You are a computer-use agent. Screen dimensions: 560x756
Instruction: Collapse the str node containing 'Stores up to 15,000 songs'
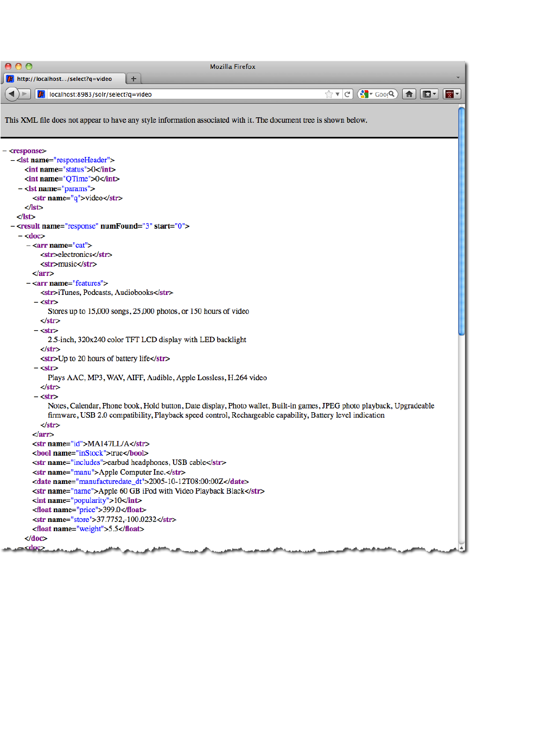coord(36,302)
